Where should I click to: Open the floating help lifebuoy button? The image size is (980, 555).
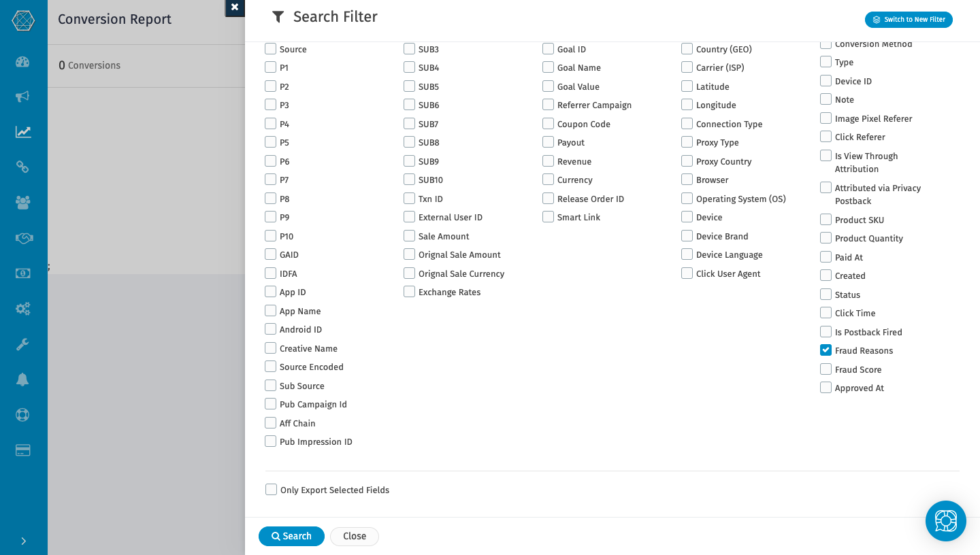click(945, 521)
